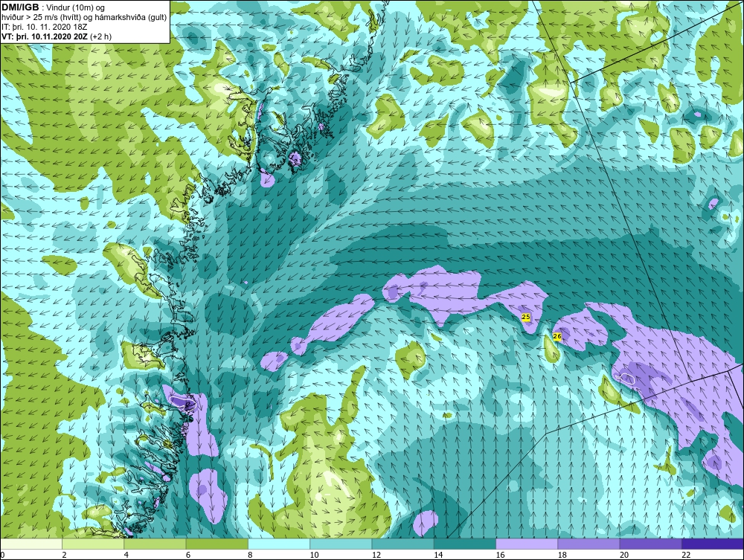This screenshot has height=560, width=744.
Task: Select the 4–6 m/s green swatch
Action: [155, 544]
